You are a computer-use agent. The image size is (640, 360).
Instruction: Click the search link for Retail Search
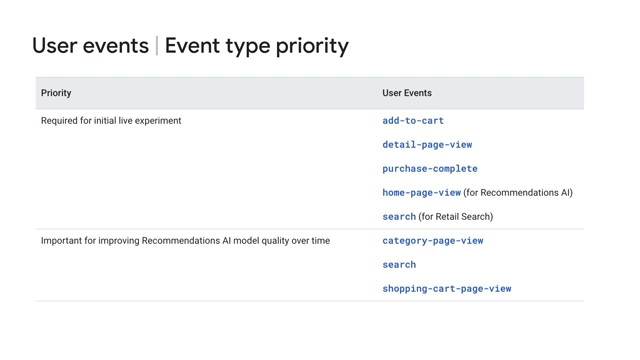click(399, 217)
